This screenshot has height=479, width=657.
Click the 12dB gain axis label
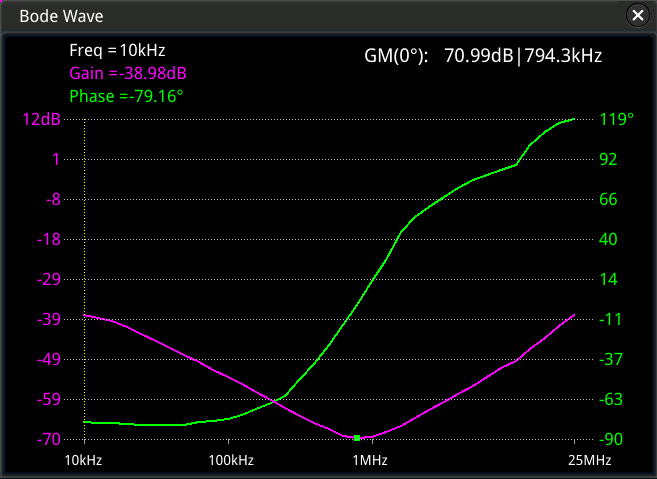tap(41, 119)
